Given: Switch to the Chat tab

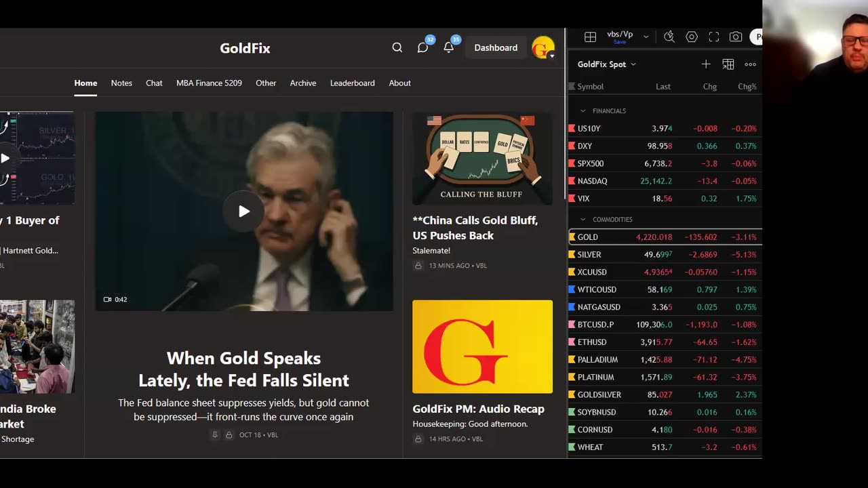Looking at the screenshot, I should pos(154,83).
